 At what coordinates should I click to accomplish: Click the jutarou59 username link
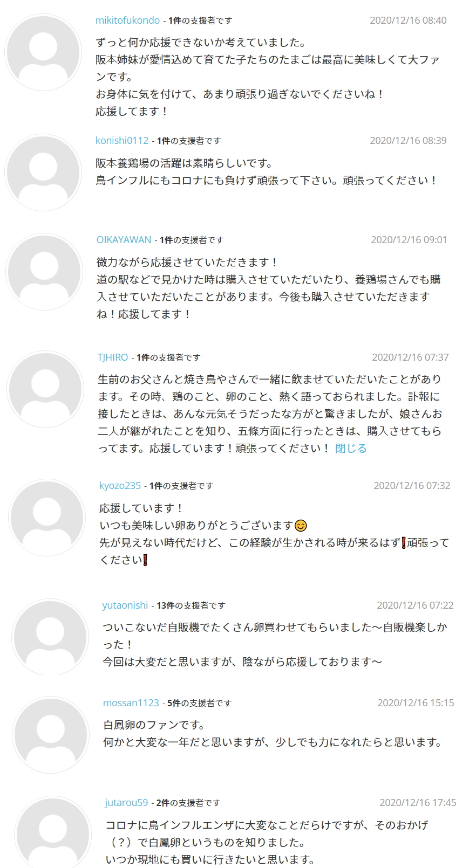[x=126, y=803]
